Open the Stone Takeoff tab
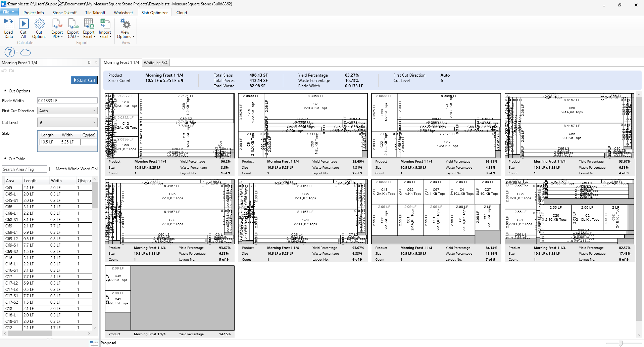 [64, 13]
